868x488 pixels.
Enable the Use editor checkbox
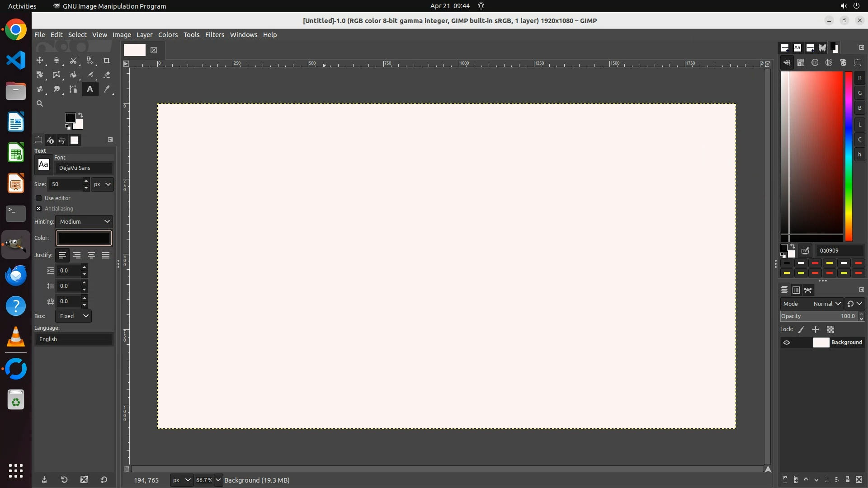(39, 198)
